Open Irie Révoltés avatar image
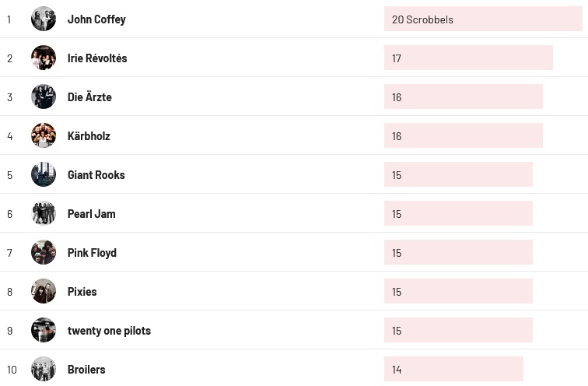The image size is (588, 386). pos(44,58)
